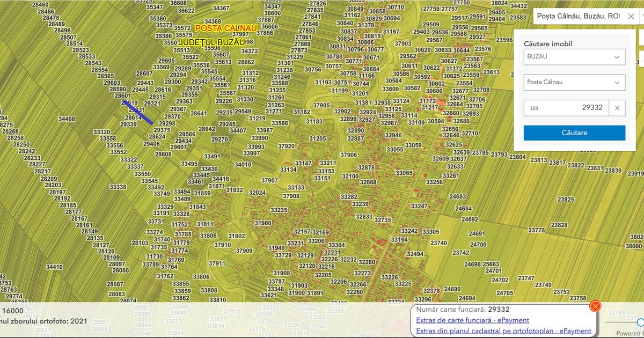Click parcel 23828 on the map
The height and width of the screenshot is (338, 644).
[x=559, y=225]
